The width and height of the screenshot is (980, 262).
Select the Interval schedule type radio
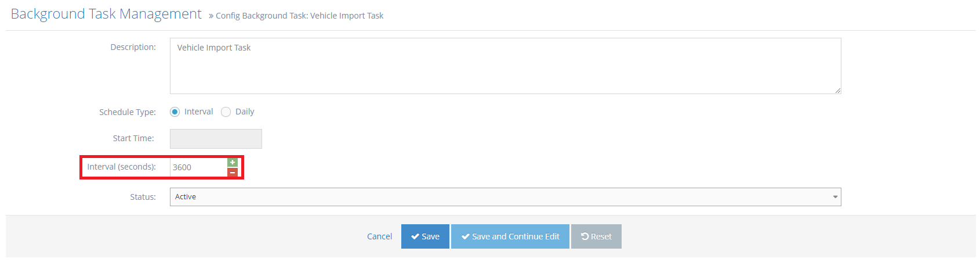tap(175, 112)
